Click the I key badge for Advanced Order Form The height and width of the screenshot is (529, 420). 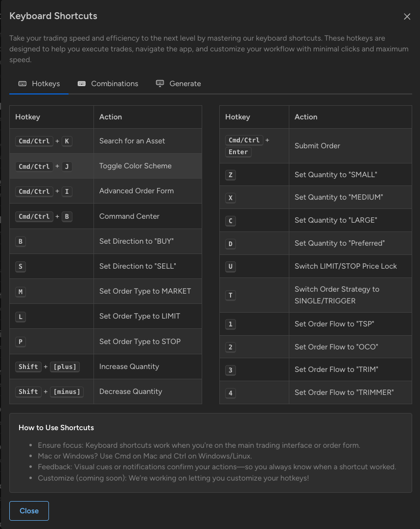tap(67, 191)
